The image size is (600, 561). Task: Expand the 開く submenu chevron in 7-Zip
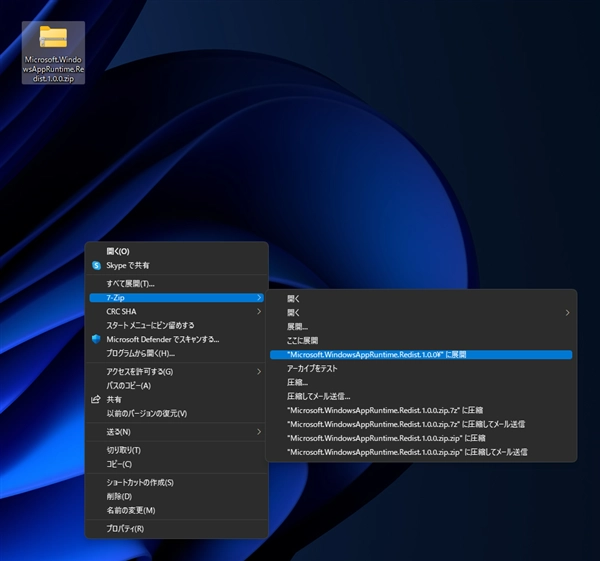tap(567, 313)
